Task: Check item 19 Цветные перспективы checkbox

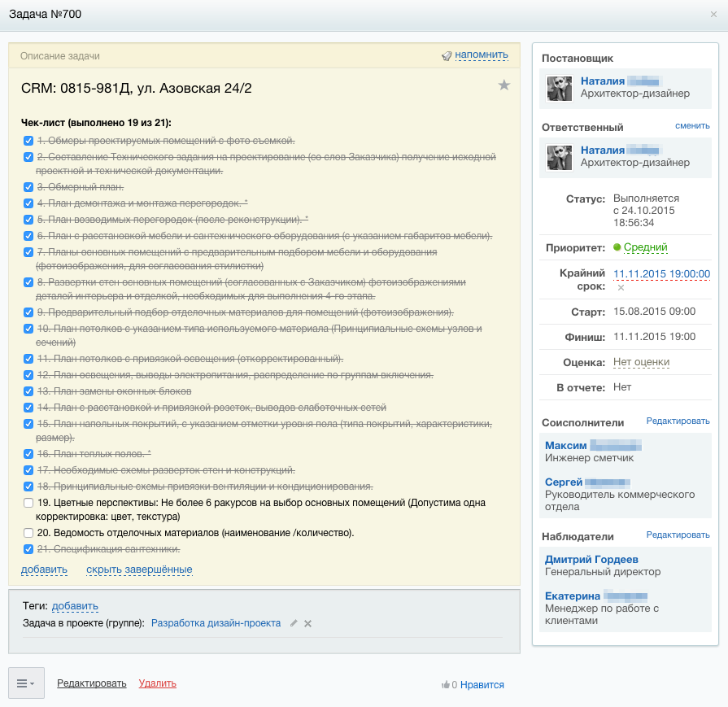Action: (28, 503)
